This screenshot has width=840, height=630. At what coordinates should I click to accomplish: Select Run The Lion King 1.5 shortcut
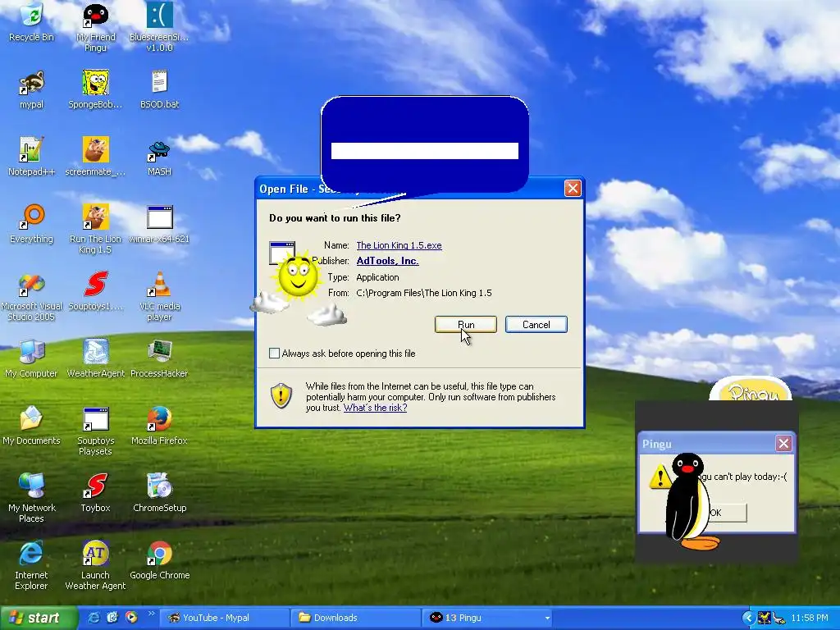pos(95,229)
